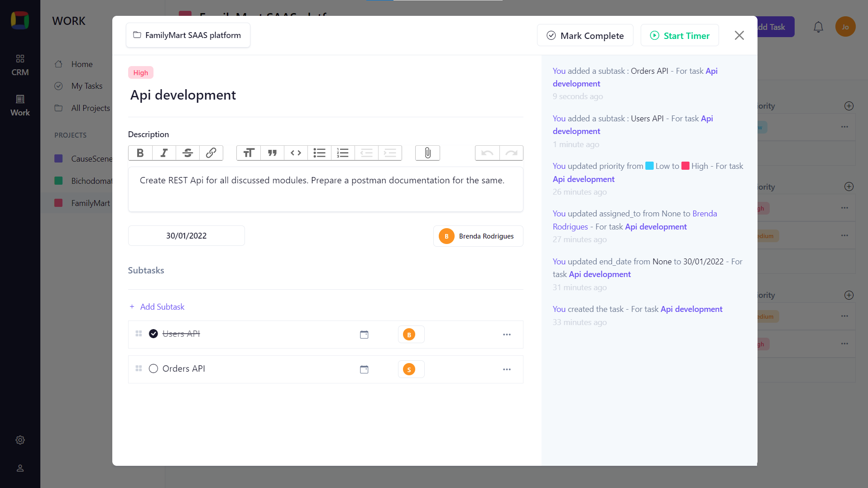Open My Tasks in navigation
This screenshot has width=868, height=488.
coord(86,86)
